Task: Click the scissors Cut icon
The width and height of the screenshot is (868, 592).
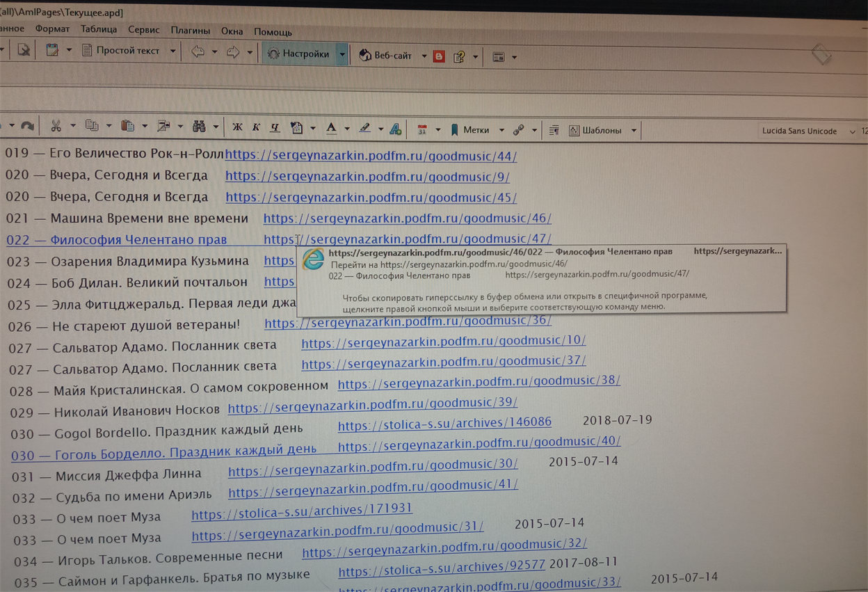Action: (x=56, y=126)
